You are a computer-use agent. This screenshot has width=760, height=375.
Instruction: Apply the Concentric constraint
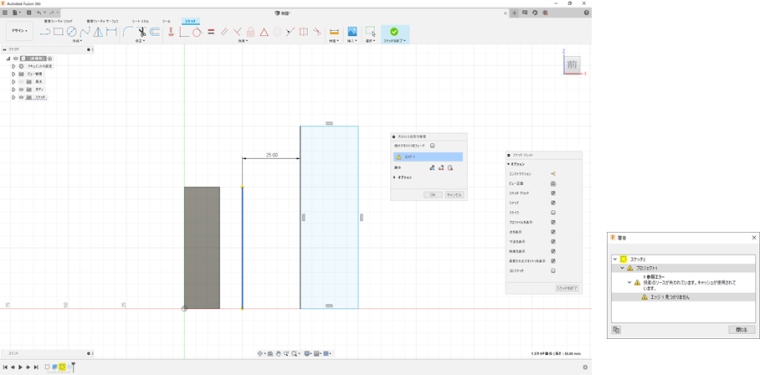277,32
